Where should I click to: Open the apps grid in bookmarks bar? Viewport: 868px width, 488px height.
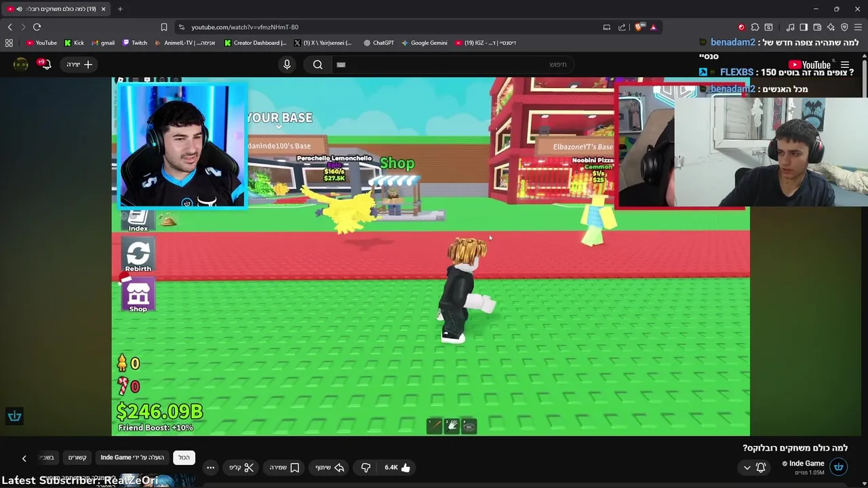[9, 43]
